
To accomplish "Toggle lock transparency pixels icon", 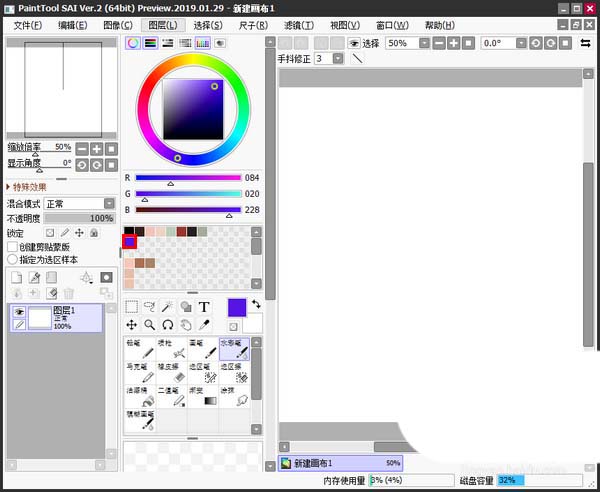I will click(x=50, y=233).
